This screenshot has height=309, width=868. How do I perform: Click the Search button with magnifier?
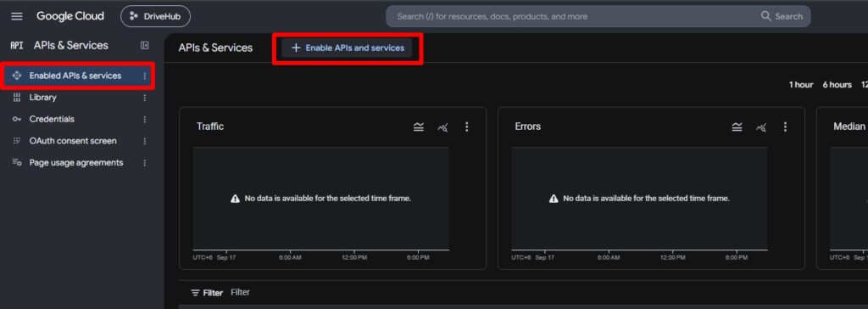[x=782, y=17]
